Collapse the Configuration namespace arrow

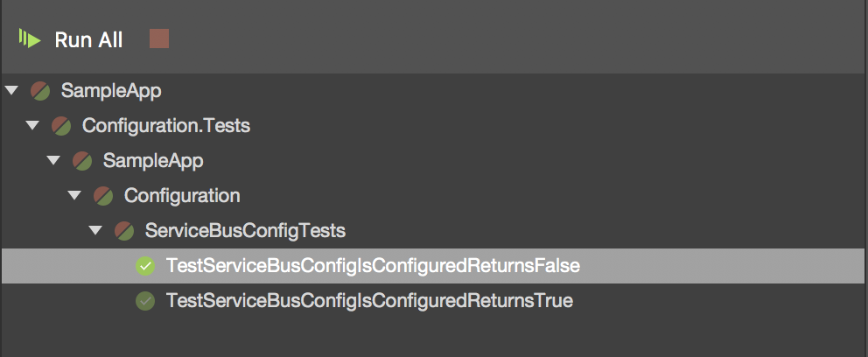(x=74, y=195)
